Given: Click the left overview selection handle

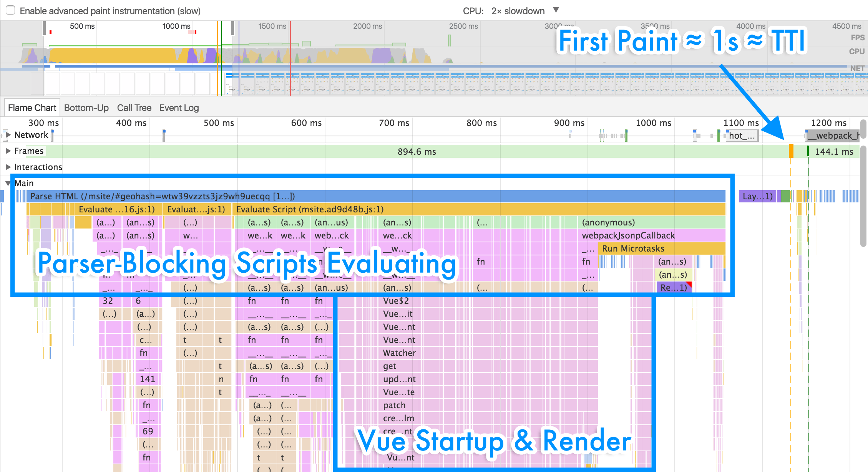Looking at the screenshot, I should pos(44,28).
